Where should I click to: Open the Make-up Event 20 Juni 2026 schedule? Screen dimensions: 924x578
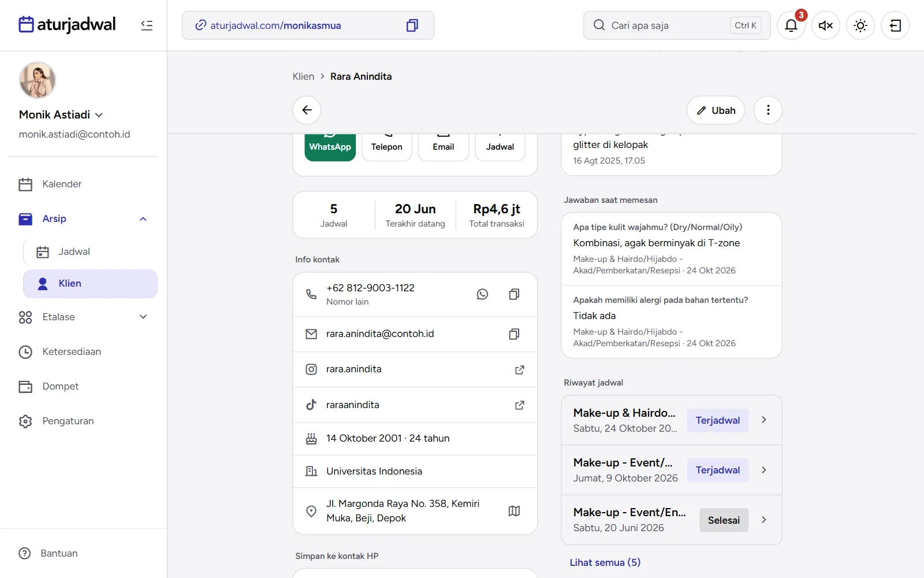(x=672, y=520)
